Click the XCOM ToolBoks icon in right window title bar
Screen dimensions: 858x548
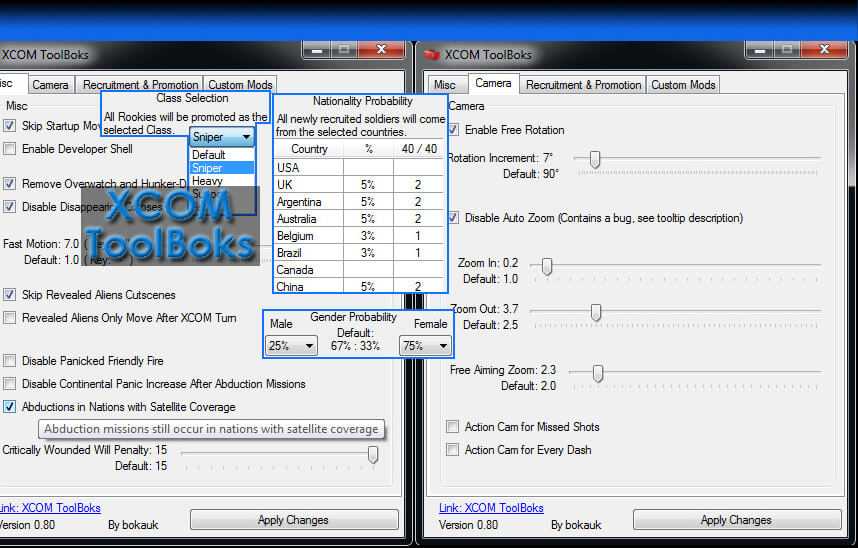tap(432, 55)
